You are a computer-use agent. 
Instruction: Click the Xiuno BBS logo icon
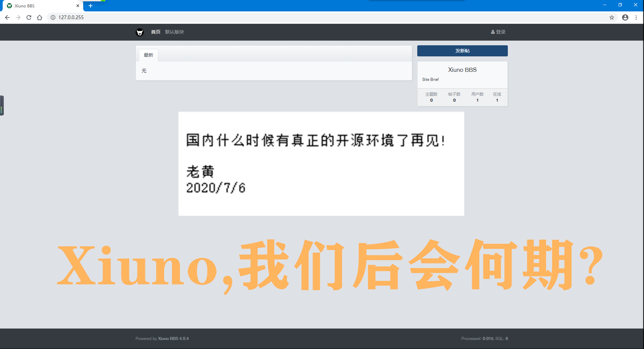pos(140,32)
